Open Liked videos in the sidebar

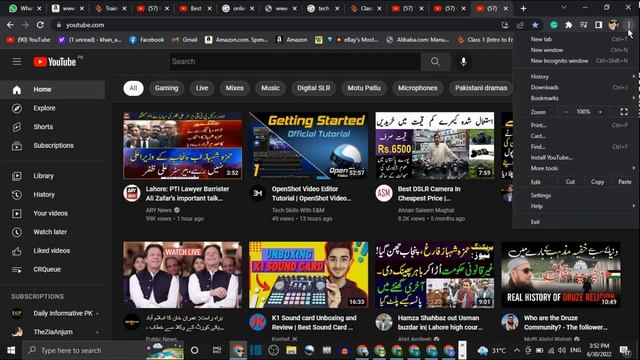pyautogui.click(x=53, y=251)
